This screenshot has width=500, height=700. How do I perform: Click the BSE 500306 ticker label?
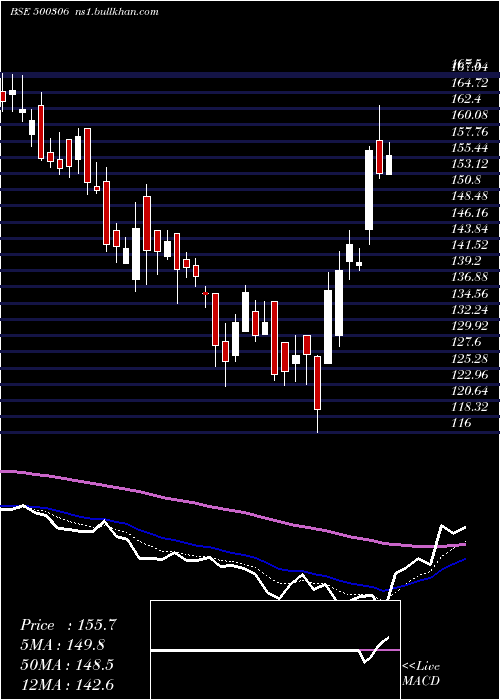click(x=39, y=12)
